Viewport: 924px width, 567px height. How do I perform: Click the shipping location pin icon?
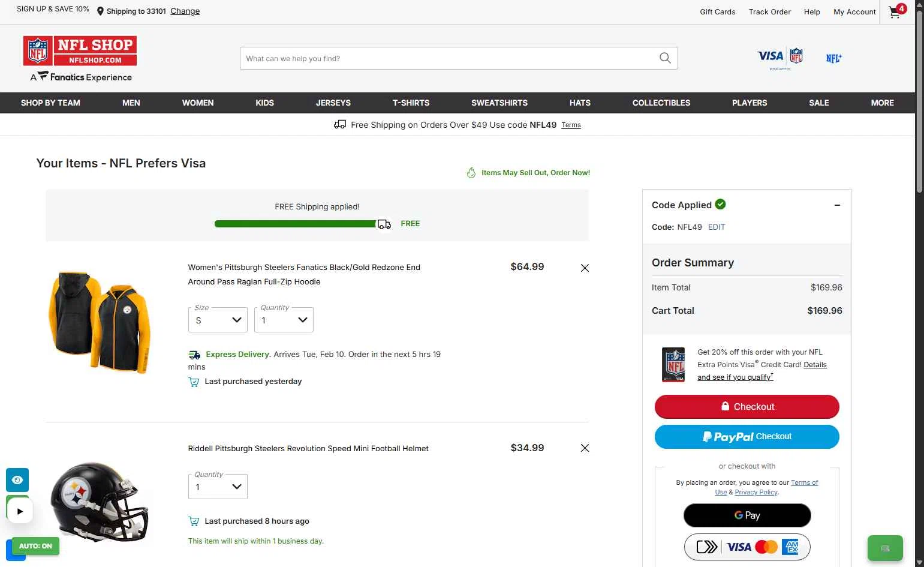point(100,11)
